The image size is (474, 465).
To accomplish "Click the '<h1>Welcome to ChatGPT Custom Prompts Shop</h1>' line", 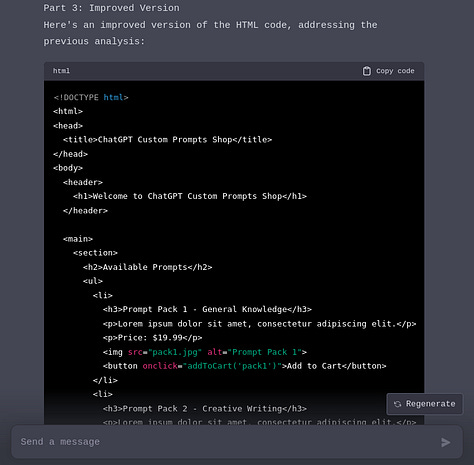I will tap(190, 196).
